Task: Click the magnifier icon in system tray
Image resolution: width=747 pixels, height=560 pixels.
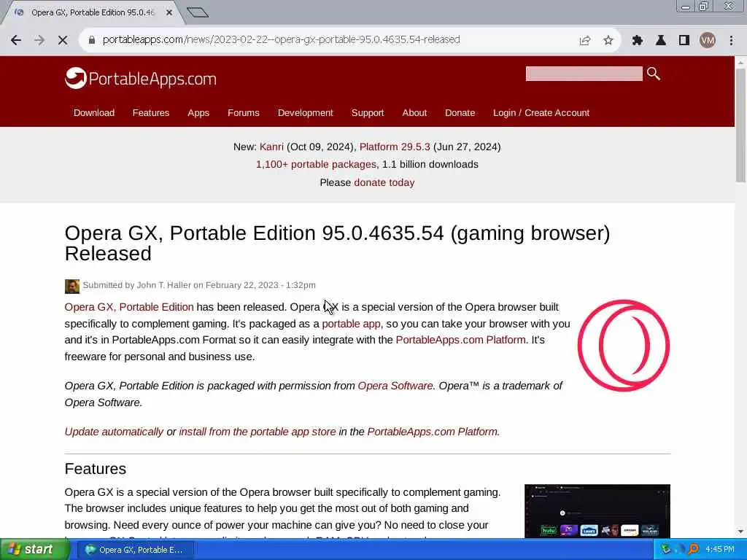Action: [x=693, y=550]
